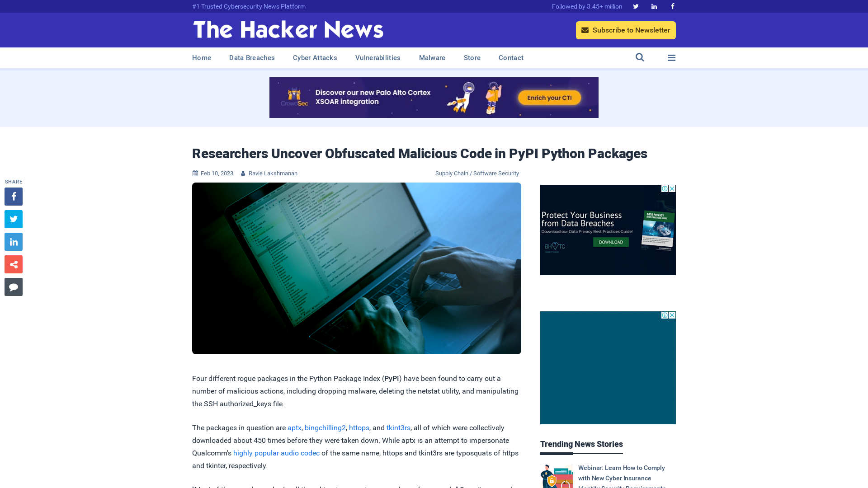The height and width of the screenshot is (488, 868).
Task: Click the Facebook share icon
Action: pyautogui.click(x=13, y=196)
